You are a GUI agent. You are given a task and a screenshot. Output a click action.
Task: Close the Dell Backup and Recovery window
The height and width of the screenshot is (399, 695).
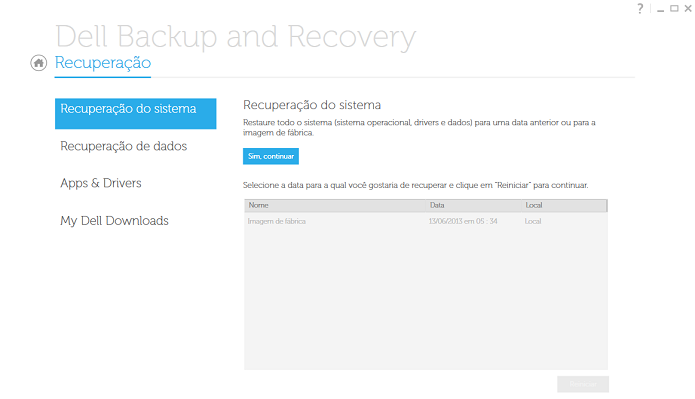click(x=688, y=8)
